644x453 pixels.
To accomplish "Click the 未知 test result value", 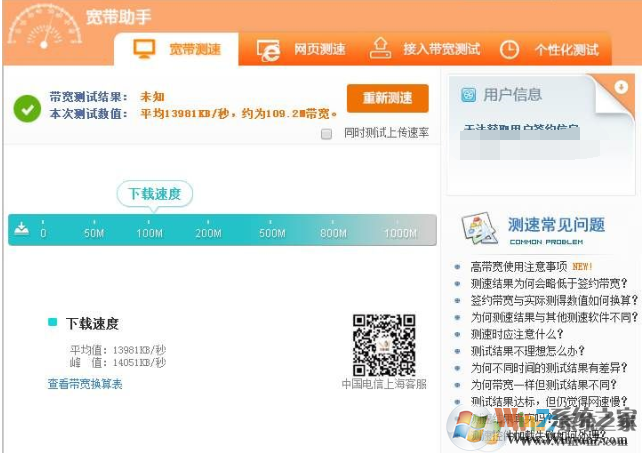I will (x=152, y=97).
